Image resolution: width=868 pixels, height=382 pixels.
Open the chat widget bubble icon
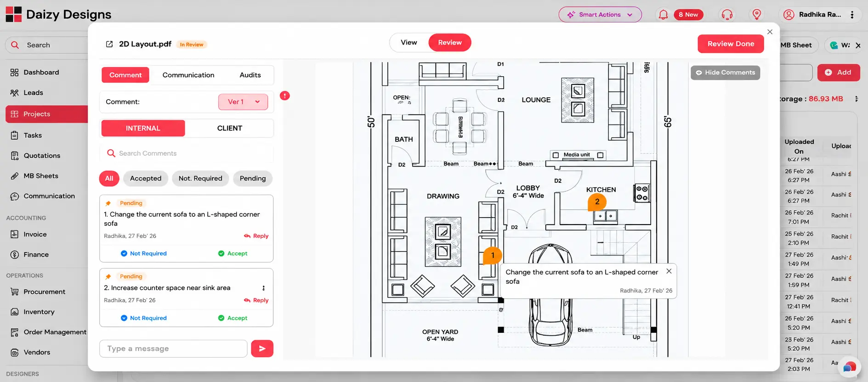coord(850,367)
